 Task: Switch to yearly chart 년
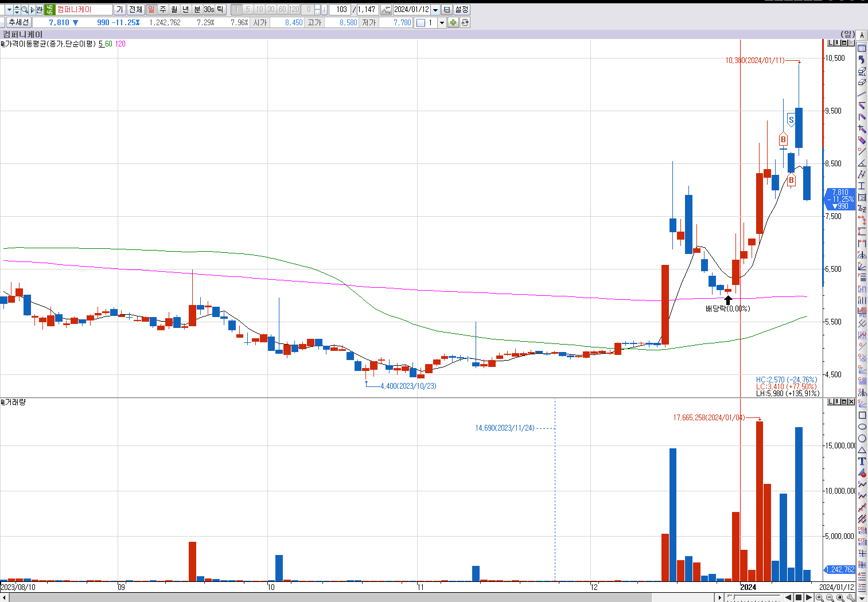(x=185, y=10)
